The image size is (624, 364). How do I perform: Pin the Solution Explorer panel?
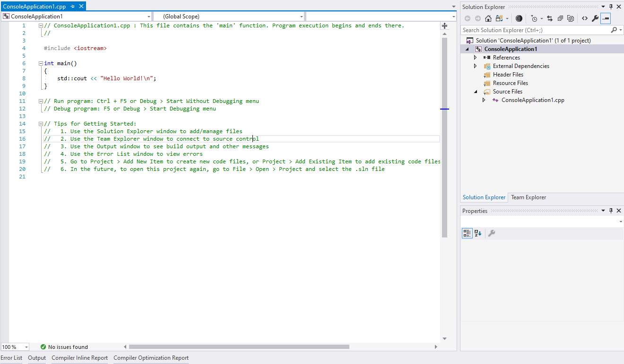611,7
